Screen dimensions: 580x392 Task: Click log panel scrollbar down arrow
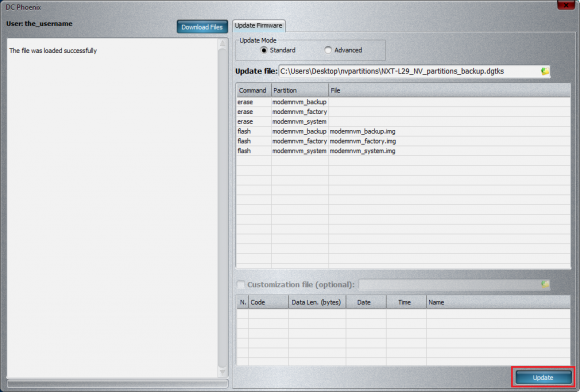point(222,372)
